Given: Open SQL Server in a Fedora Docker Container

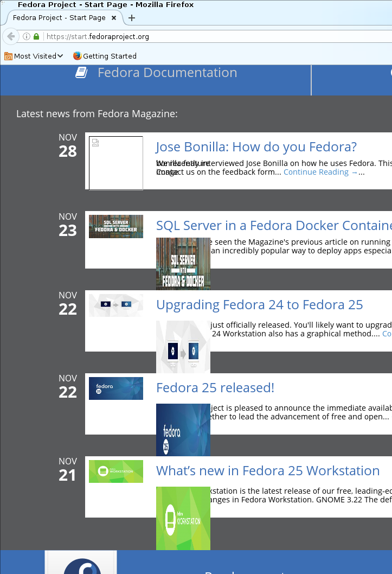Looking at the screenshot, I should [x=274, y=226].
